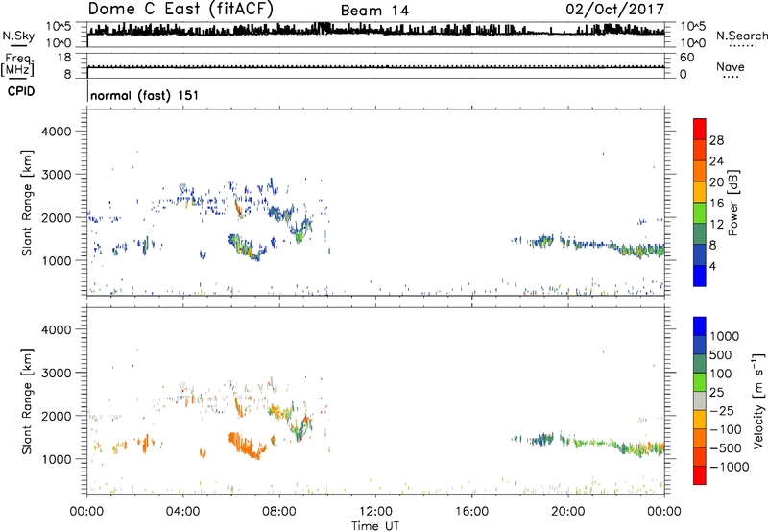This screenshot has height=532, width=768.
Task: Click the noise trace in the N.Sky panel
Action: 375,31
